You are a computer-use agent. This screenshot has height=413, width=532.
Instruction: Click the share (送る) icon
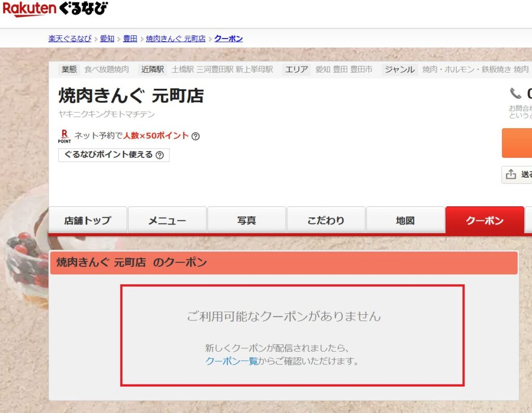click(511, 175)
